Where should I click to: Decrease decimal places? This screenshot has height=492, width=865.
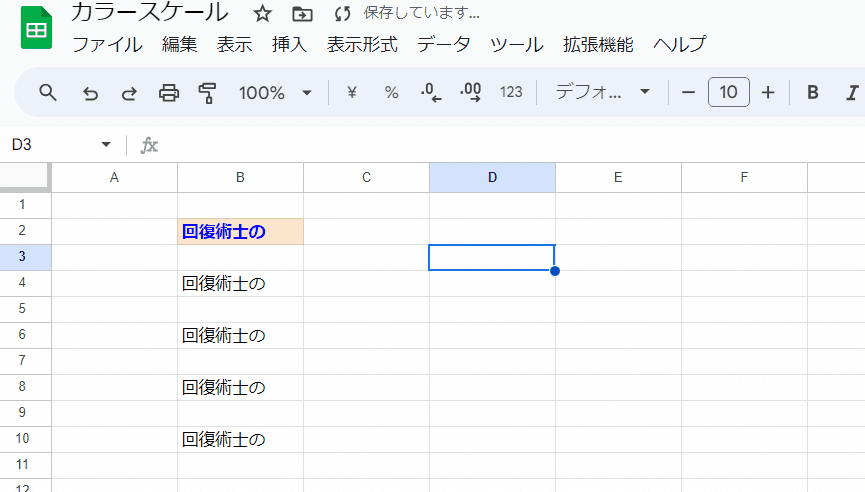click(x=431, y=92)
